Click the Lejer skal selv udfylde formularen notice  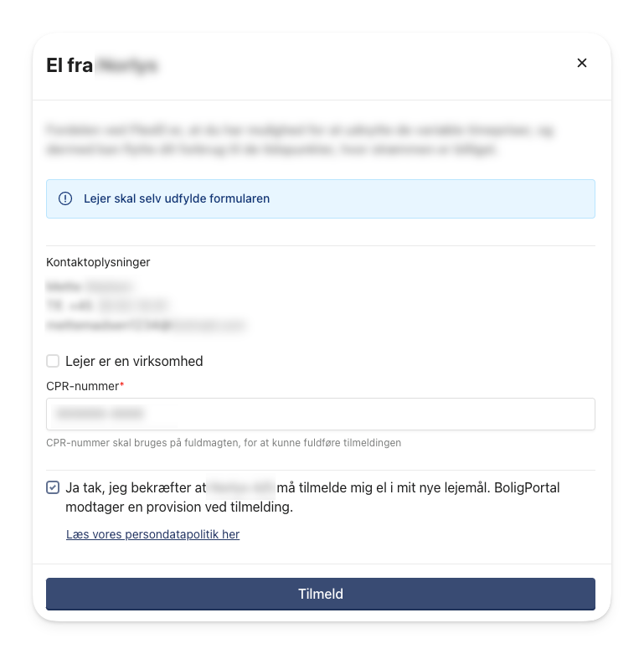pos(321,198)
